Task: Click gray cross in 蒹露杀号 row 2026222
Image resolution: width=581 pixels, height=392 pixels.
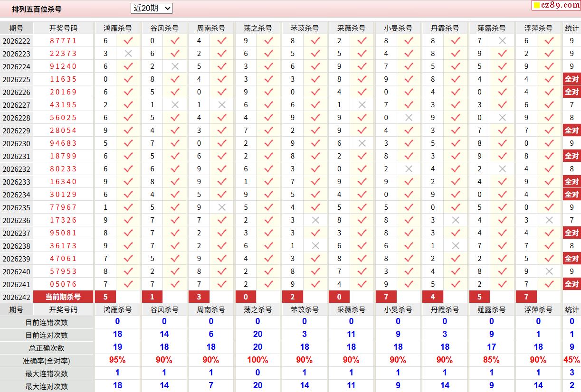Action: pos(503,41)
